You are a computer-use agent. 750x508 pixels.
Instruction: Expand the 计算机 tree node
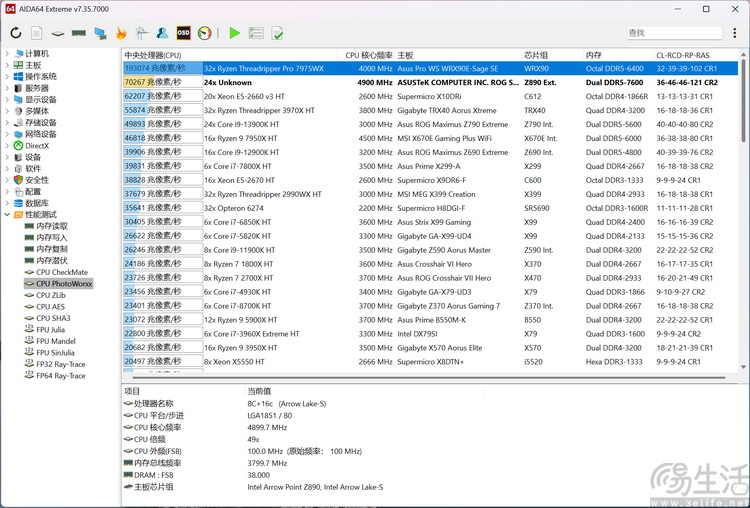[x=7, y=54]
